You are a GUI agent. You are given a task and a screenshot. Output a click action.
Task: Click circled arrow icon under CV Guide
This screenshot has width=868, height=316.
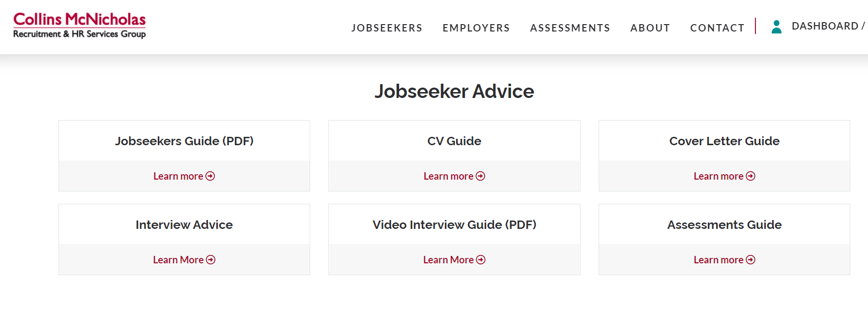(x=481, y=176)
